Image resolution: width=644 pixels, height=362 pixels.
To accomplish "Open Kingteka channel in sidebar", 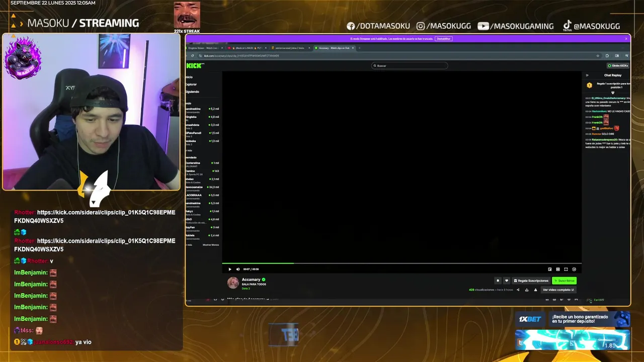I will pyautogui.click(x=202, y=118).
